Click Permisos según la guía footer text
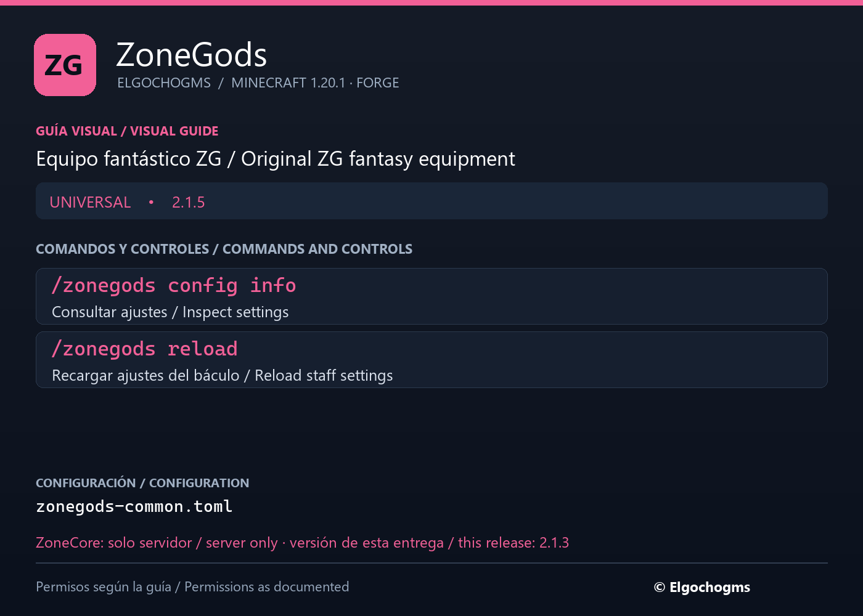 coord(192,586)
